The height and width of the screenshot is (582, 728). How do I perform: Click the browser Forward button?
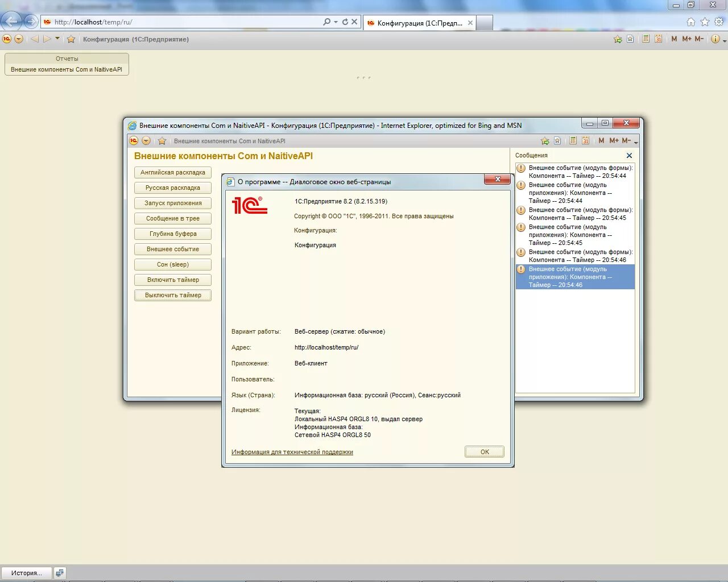[31, 22]
